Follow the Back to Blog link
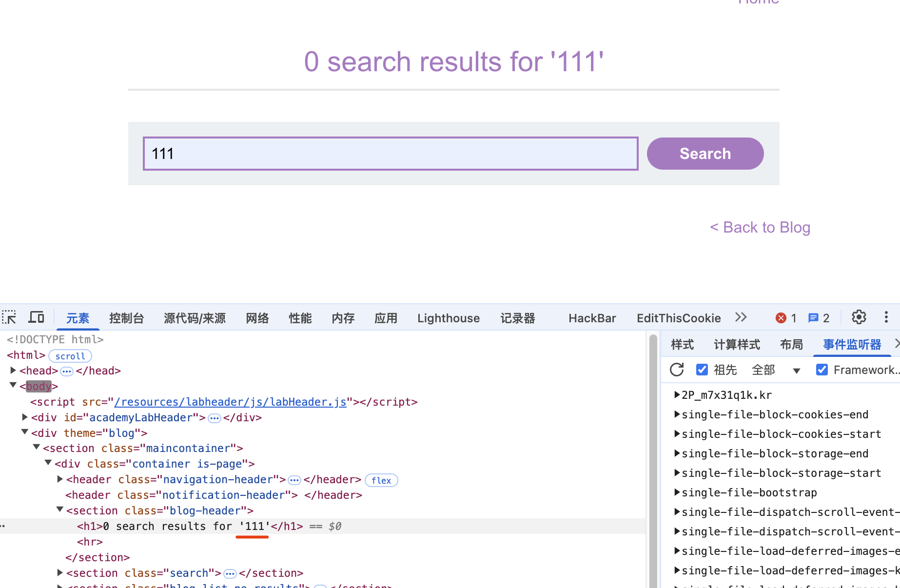 point(760,227)
